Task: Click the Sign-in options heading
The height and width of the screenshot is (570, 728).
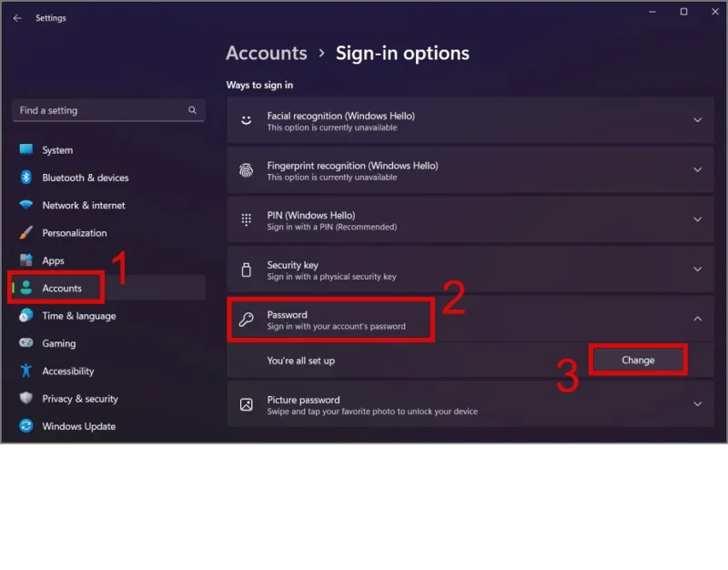Action: point(402,54)
